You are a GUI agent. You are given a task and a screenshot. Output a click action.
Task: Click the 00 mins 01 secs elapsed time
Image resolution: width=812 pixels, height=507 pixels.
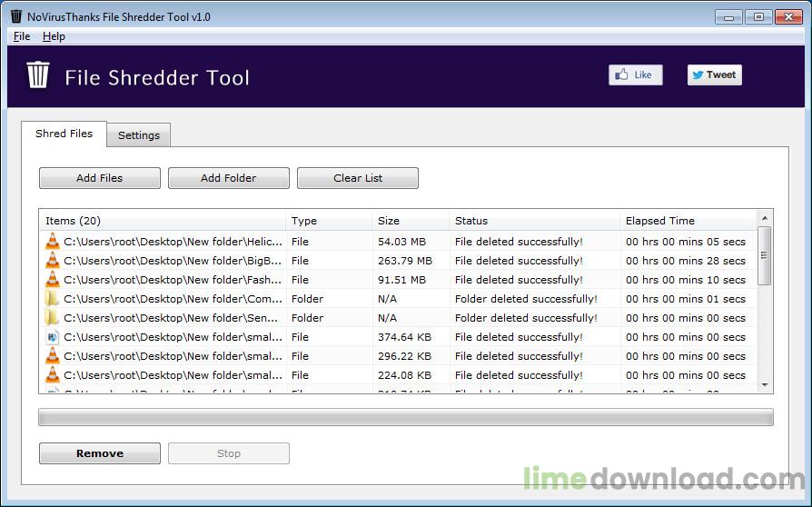click(686, 299)
